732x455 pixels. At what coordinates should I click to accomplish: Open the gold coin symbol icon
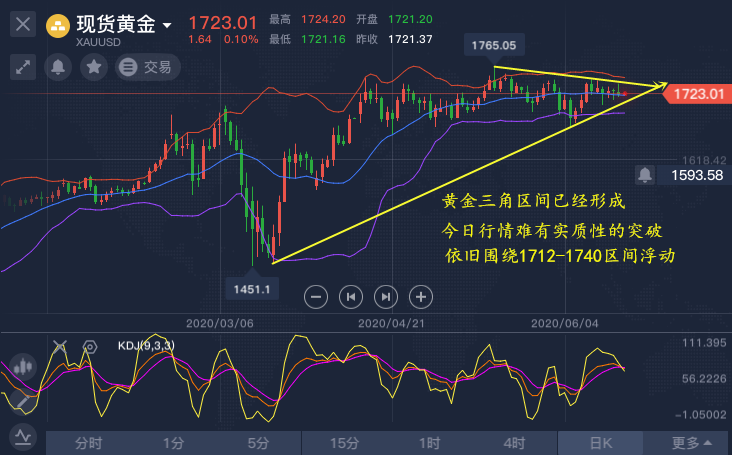[x=58, y=26]
